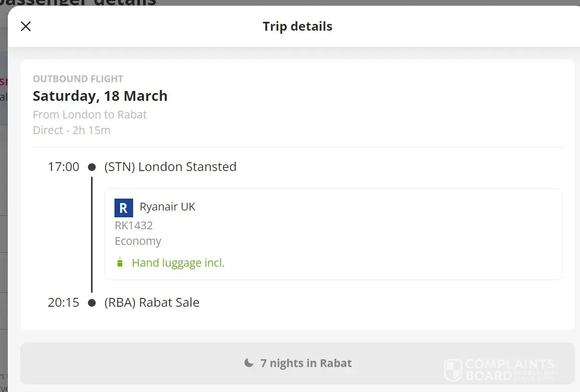The height and width of the screenshot is (392, 580).
Task: Click the 20:15 arrival time
Action: tap(63, 303)
